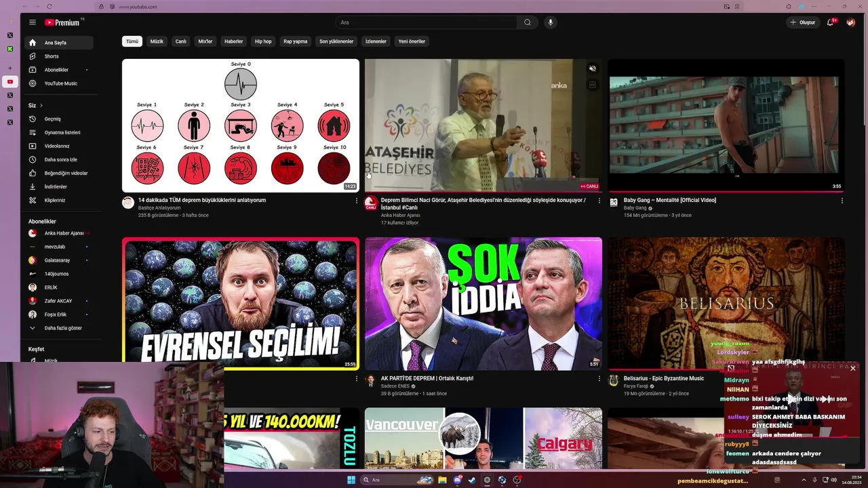
Task: Open Anka Haber Ajansı subscription channel
Action: (59, 233)
